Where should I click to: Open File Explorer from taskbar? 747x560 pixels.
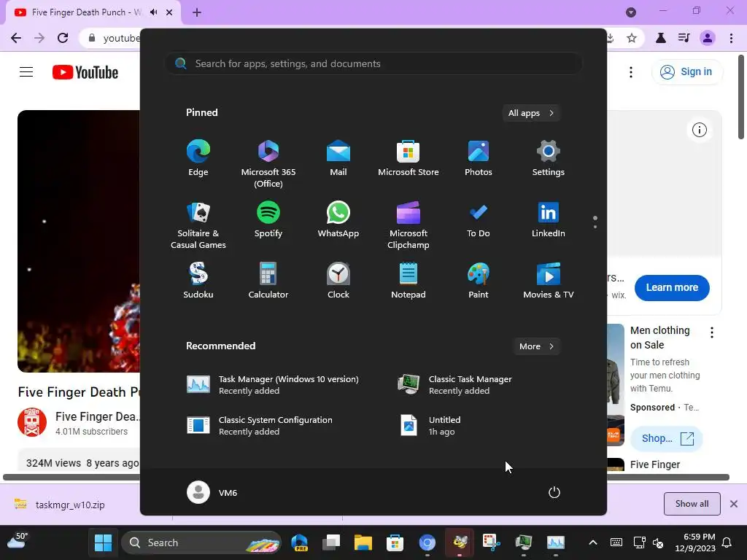pyautogui.click(x=363, y=542)
